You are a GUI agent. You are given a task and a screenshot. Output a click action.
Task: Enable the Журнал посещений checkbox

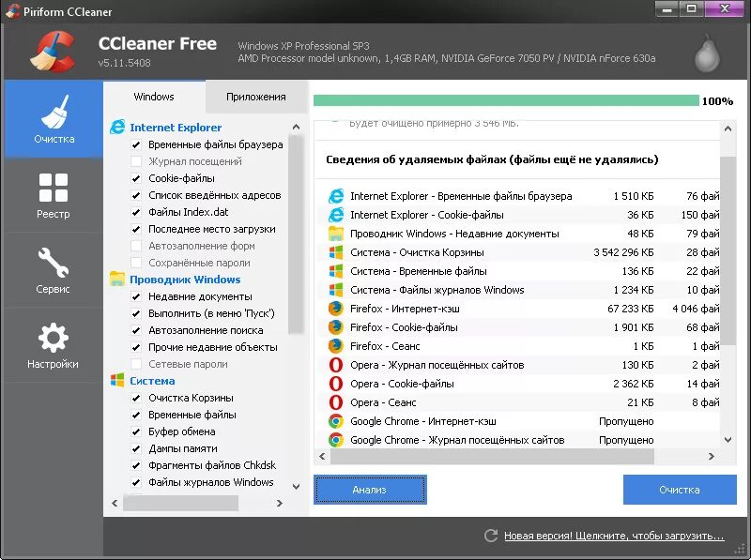click(136, 161)
